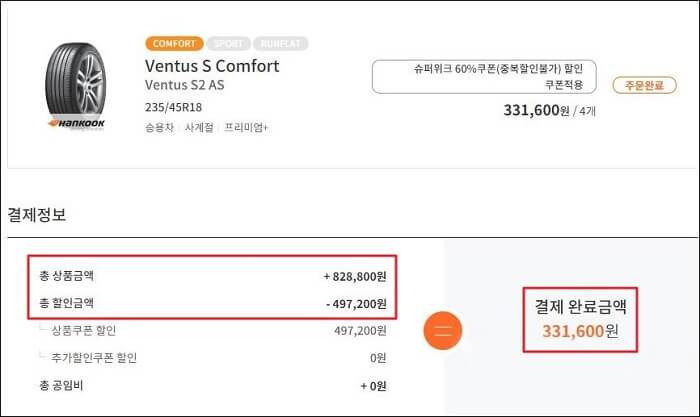Click the Ventus S2 AS subtitle

coord(185,87)
